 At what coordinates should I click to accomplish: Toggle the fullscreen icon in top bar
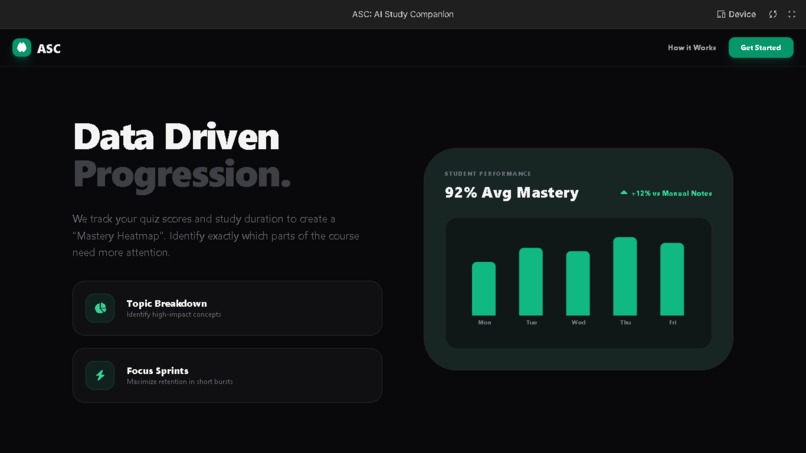(x=792, y=14)
